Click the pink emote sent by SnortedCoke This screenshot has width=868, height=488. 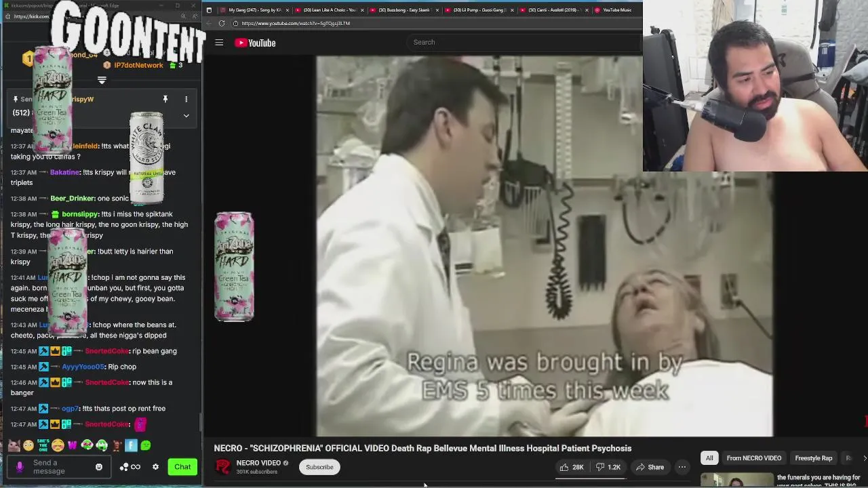[x=140, y=425]
